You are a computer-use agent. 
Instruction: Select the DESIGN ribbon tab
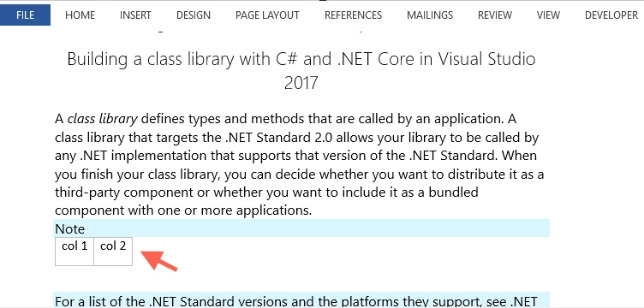pyautogui.click(x=194, y=15)
